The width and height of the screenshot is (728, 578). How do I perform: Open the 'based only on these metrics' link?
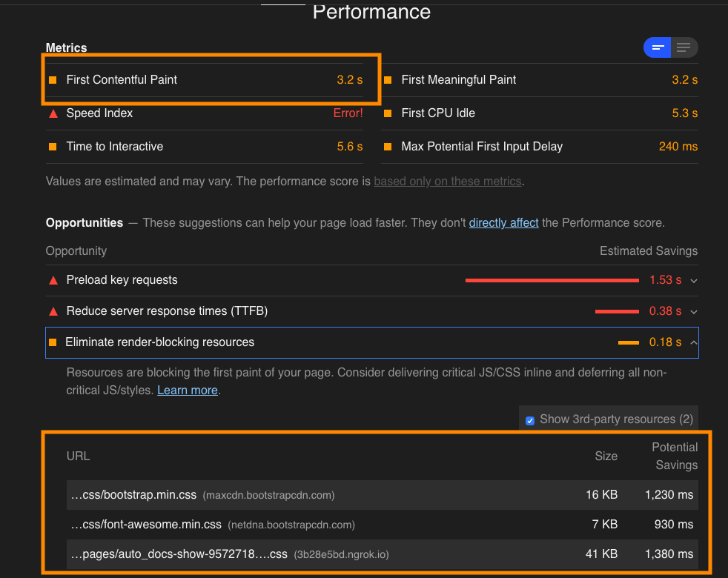click(x=447, y=182)
